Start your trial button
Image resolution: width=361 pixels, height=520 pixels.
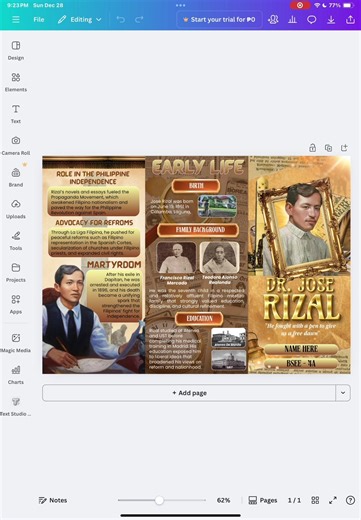[219, 20]
